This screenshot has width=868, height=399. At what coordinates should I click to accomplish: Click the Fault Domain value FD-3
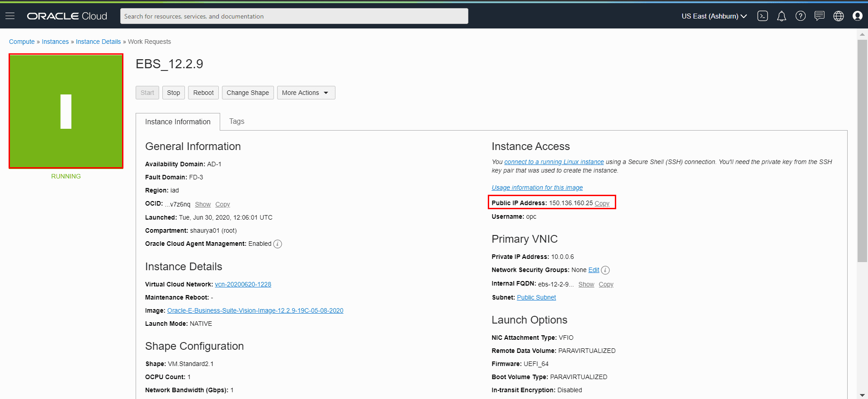(x=196, y=177)
